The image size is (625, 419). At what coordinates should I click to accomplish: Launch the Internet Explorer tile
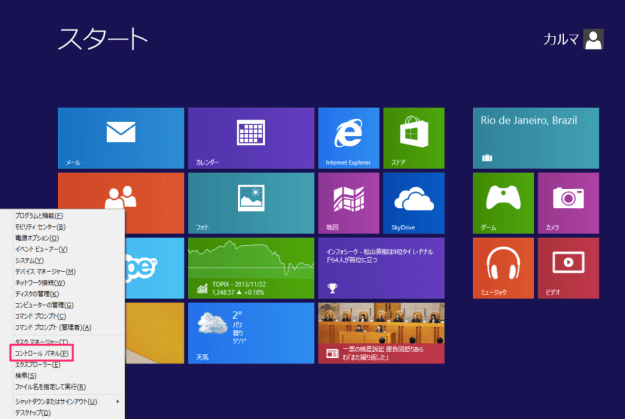coord(348,138)
